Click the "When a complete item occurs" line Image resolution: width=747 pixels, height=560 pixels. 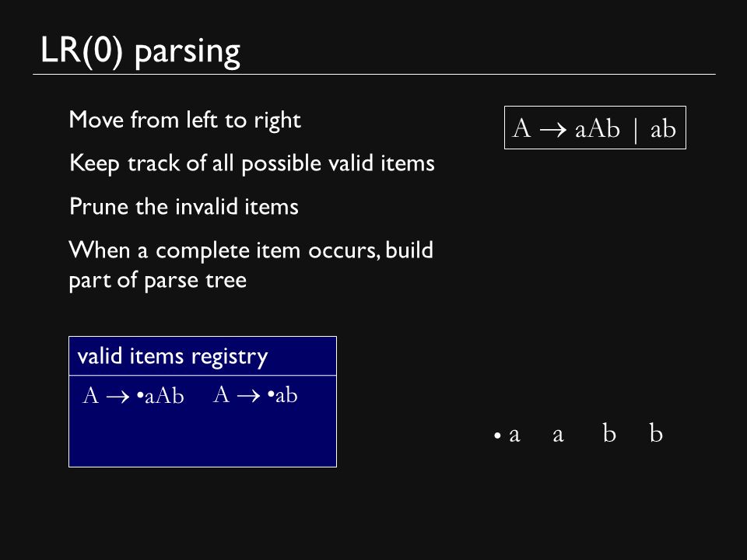[x=251, y=250]
